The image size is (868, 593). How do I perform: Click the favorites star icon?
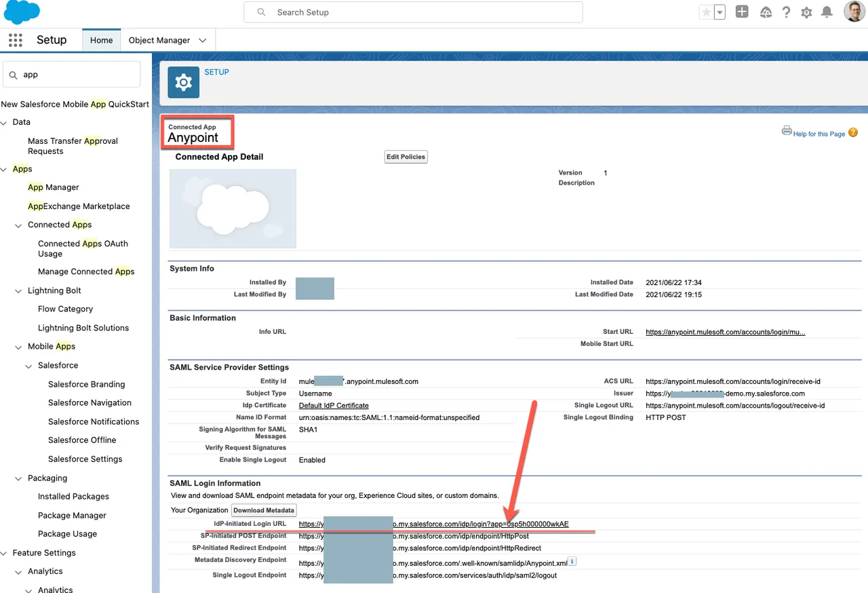(x=706, y=12)
